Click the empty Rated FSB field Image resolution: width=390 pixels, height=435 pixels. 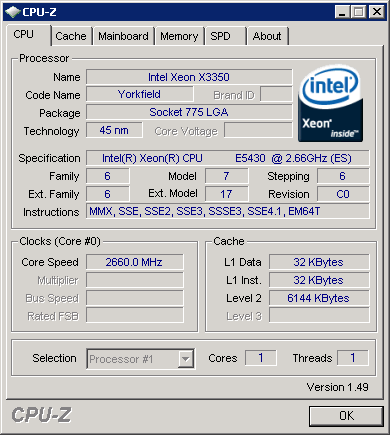click(135, 316)
